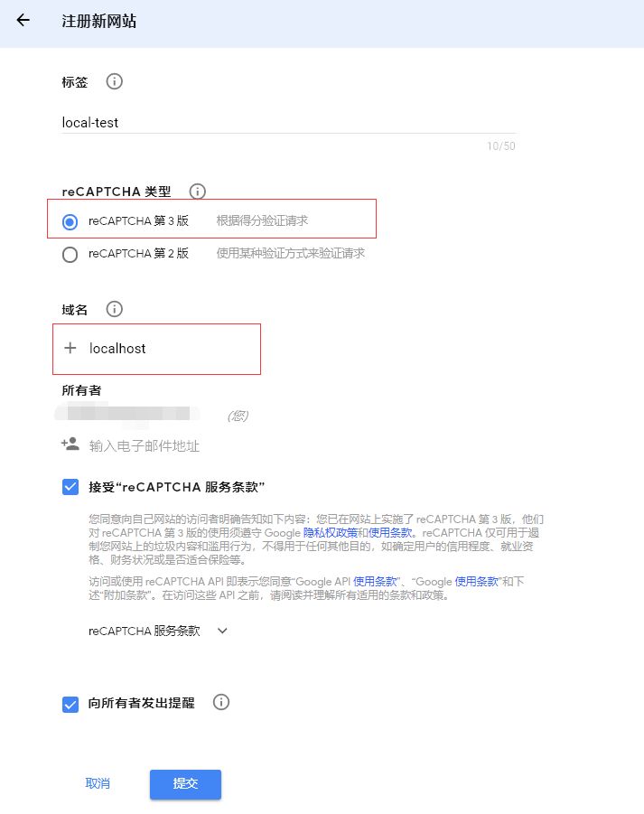
Task: Expand reCAPTCHA 服务条款 chevron
Action: coord(222,631)
